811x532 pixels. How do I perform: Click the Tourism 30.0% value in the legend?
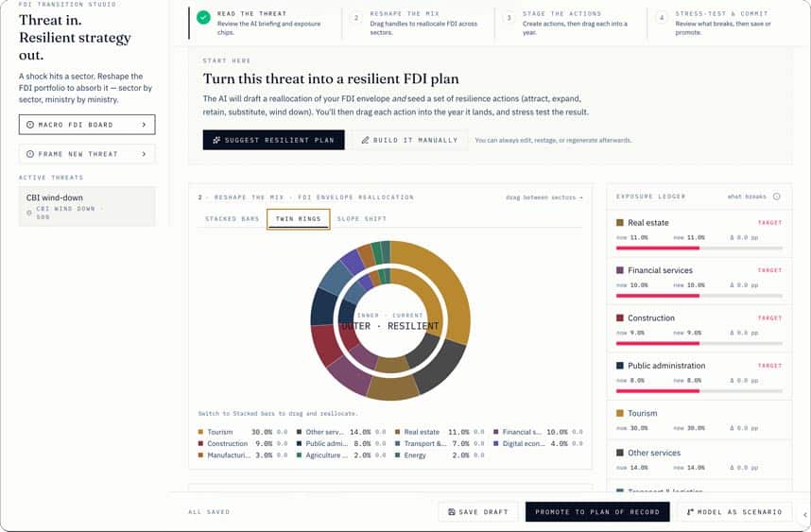coord(262,432)
